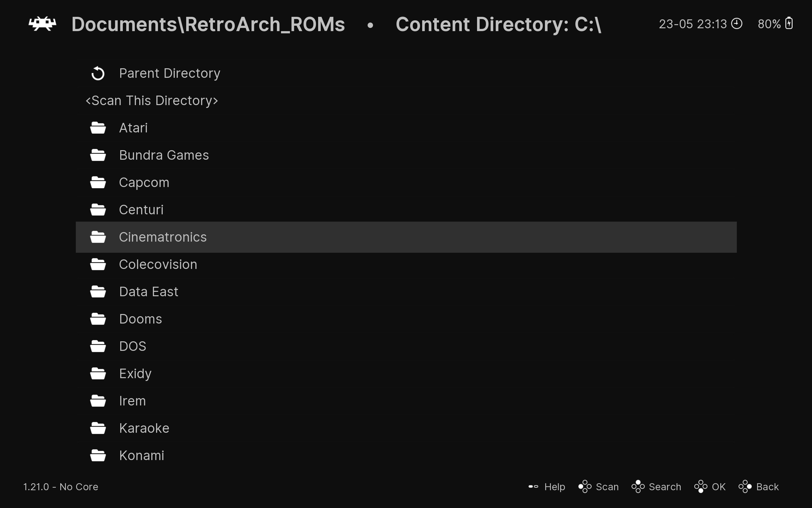Click the 1.21.0 - No Core version text
Screen dimensions: 812x508
pos(61,486)
